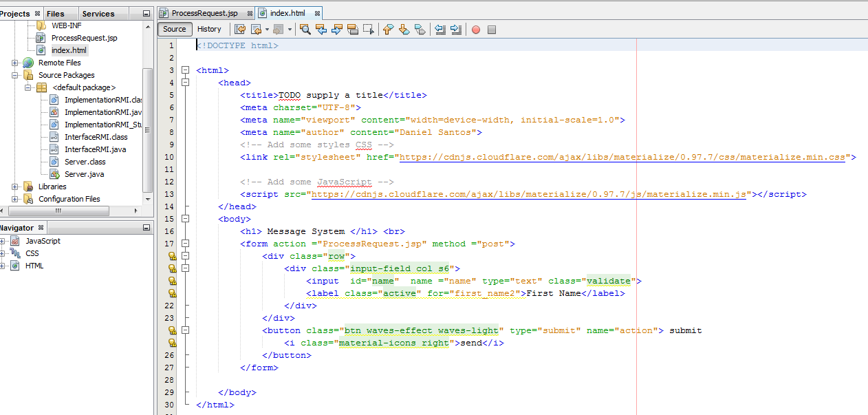Close the Navigator panel with its X
This screenshot has width=868, height=415.
click(x=41, y=227)
